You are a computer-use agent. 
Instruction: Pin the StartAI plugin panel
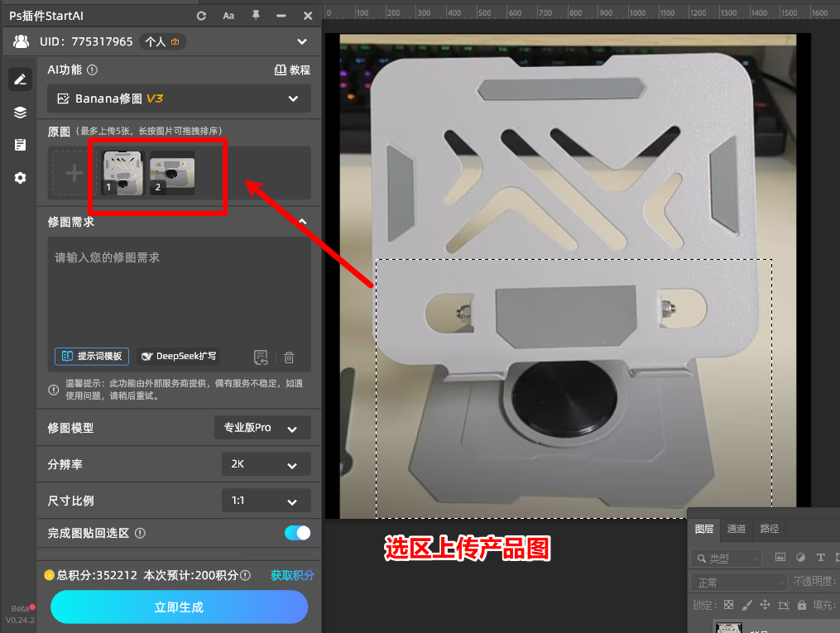256,16
